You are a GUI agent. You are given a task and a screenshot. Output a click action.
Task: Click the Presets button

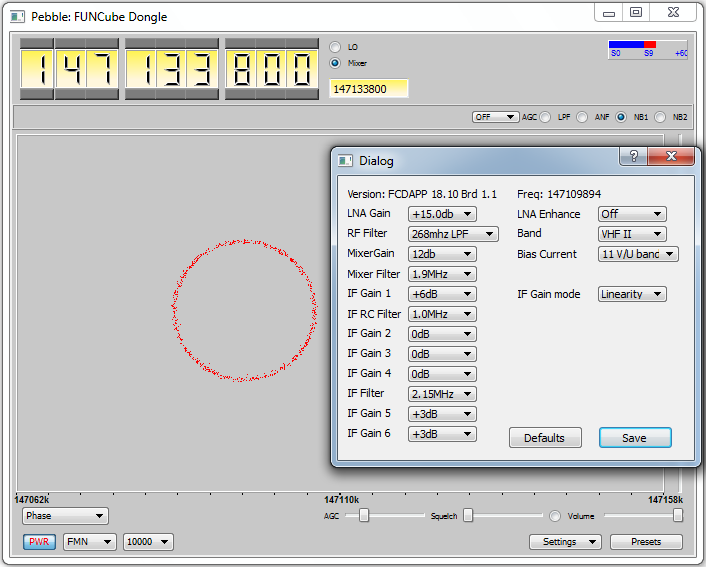point(646,542)
